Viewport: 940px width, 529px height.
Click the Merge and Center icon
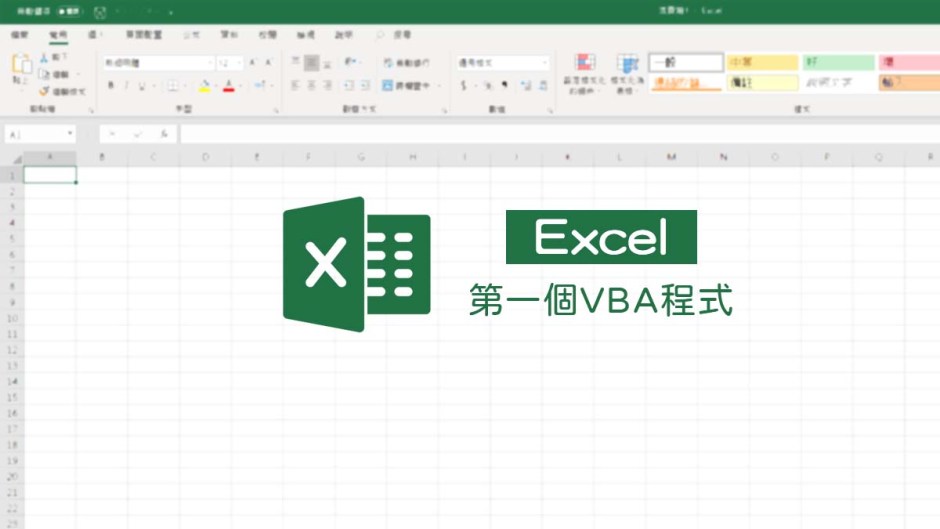click(x=389, y=86)
